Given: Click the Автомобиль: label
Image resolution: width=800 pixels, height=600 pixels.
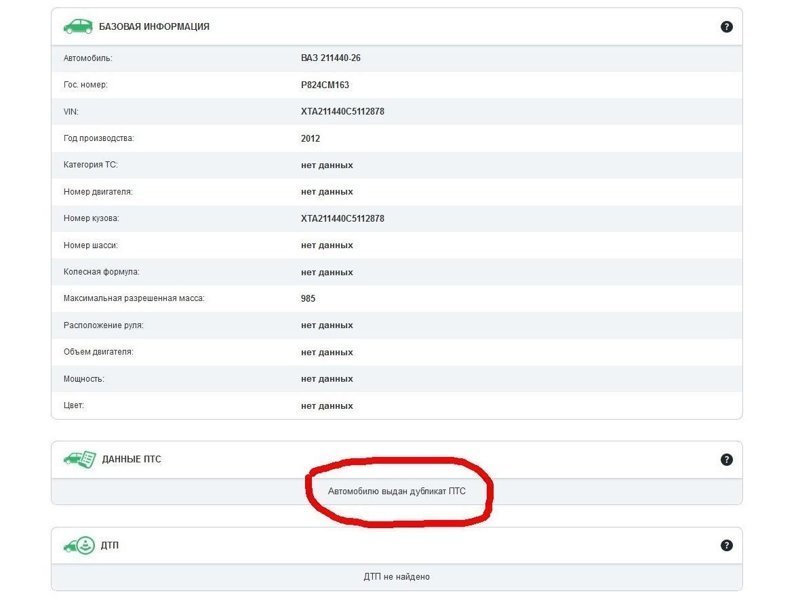Looking at the screenshot, I should point(88,58).
